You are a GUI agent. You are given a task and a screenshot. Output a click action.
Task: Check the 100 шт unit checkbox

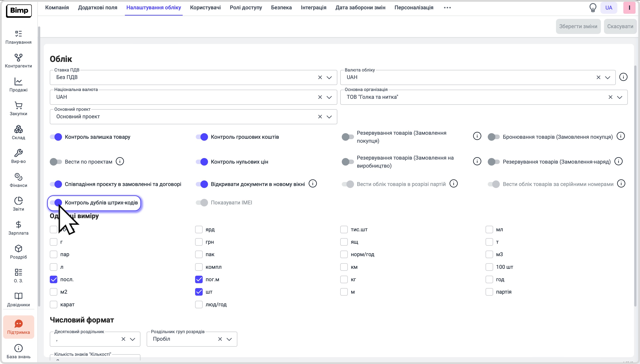[x=489, y=267]
